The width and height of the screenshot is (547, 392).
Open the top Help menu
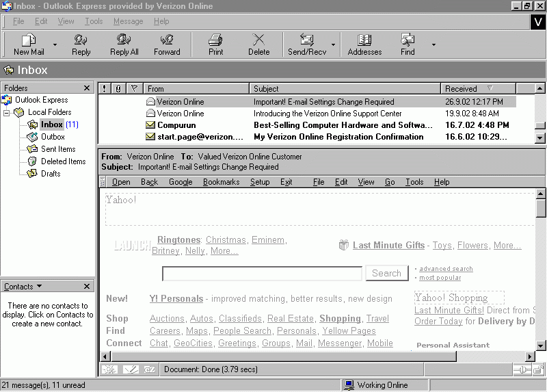tap(161, 21)
